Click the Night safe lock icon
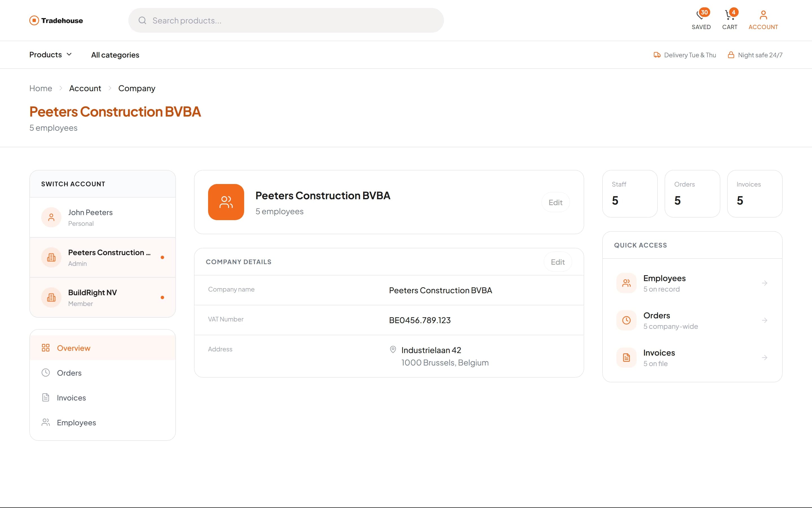This screenshot has width=812, height=508. pyautogui.click(x=731, y=55)
